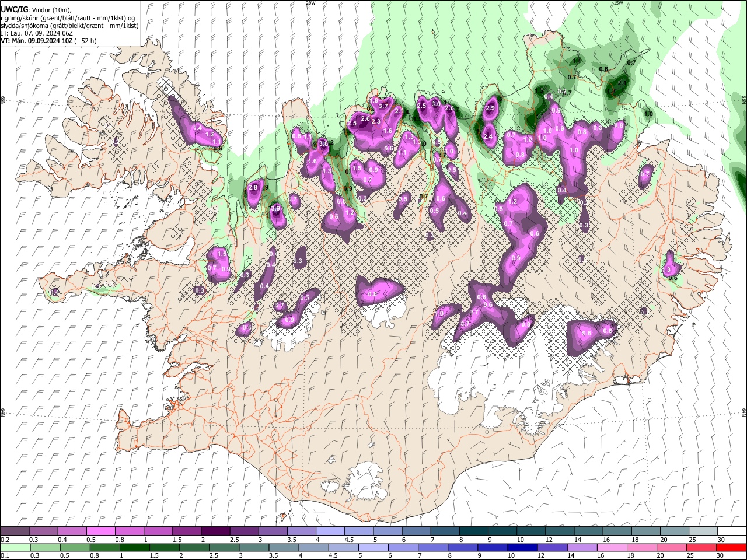Click the bright pink 0.5–0.8 snow scale swatch
The height and width of the screenshot is (560, 747).
pyautogui.click(x=100, y=531)
